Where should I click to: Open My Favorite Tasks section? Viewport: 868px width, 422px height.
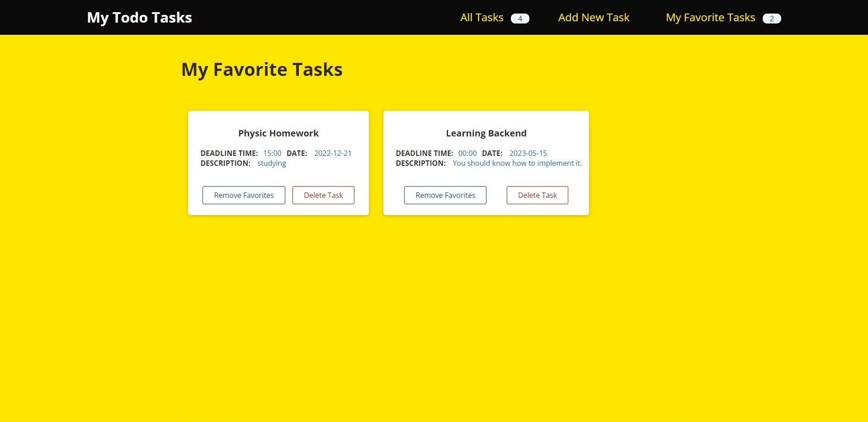(x=711, y=17)
